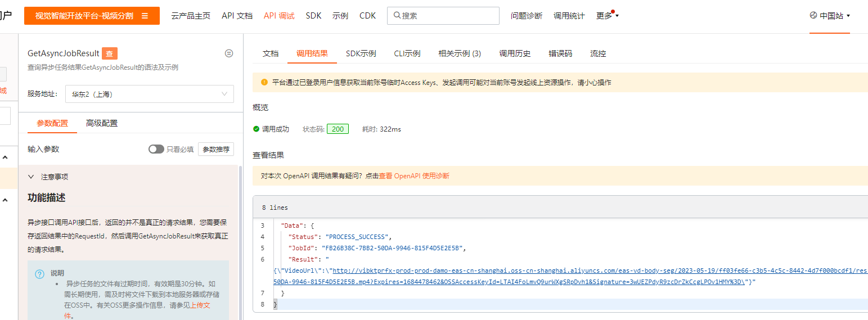This screenshot has width=868, height=320.
Task: Open 错误码 tab
Action: pos(560,53)
